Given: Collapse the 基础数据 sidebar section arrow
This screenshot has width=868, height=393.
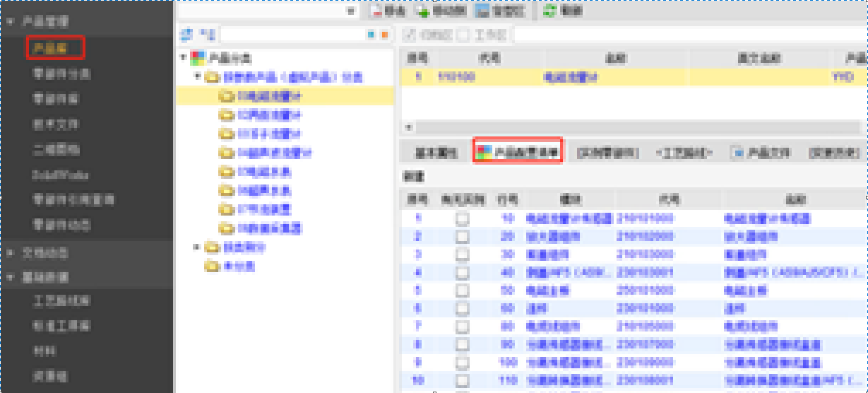Looking at the screenshot, I should click(x=10, y=278).
